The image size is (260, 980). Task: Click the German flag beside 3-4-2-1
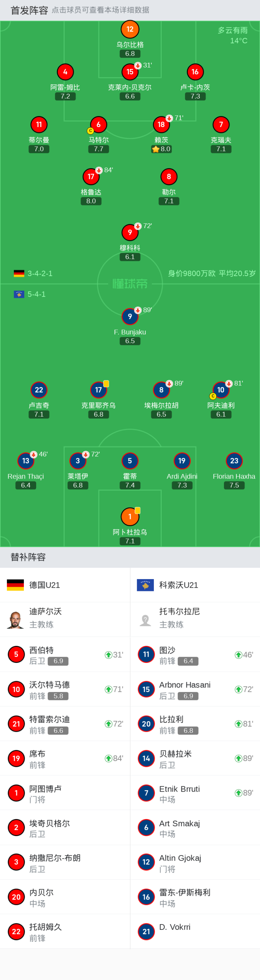click(x=19, y=274)
